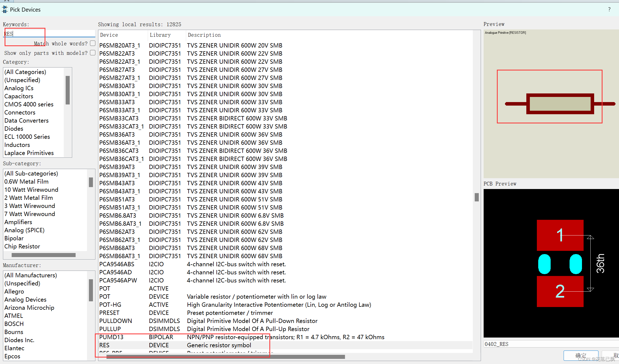Open the 0402_RES footprint dropdown

(551, 344)
